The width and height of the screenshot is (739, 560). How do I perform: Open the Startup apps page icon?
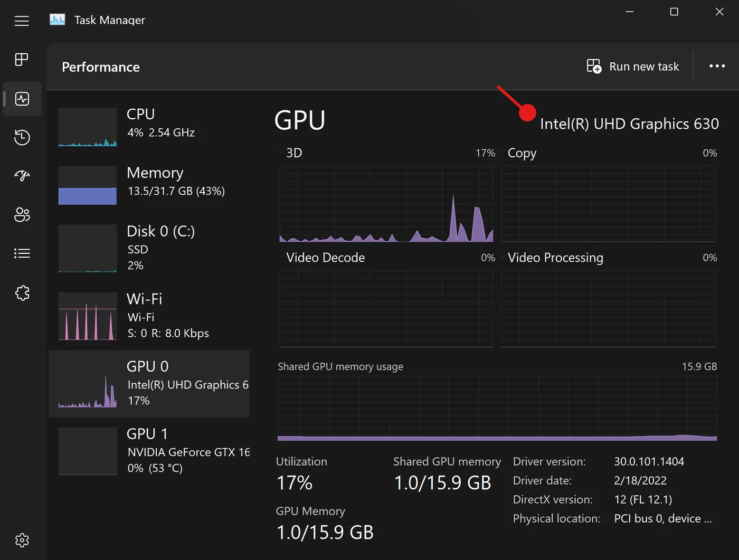(x=22, y=176)
